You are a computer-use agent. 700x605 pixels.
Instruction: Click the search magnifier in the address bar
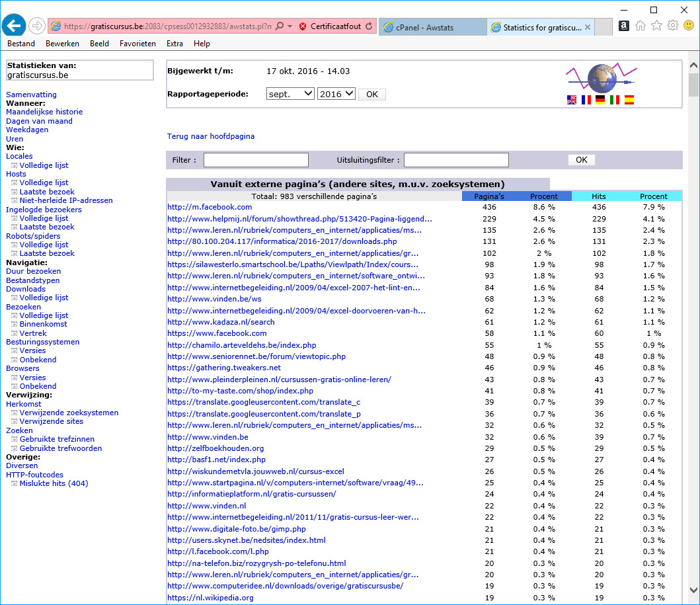pos(280,26)
